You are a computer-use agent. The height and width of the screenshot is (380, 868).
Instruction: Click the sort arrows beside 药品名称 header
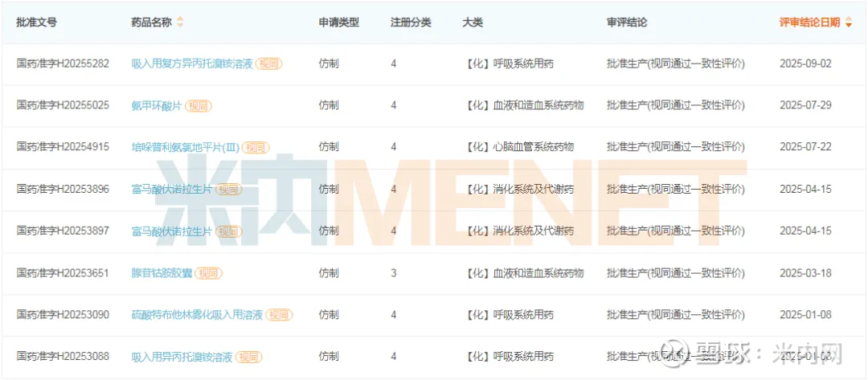point(180,22)
